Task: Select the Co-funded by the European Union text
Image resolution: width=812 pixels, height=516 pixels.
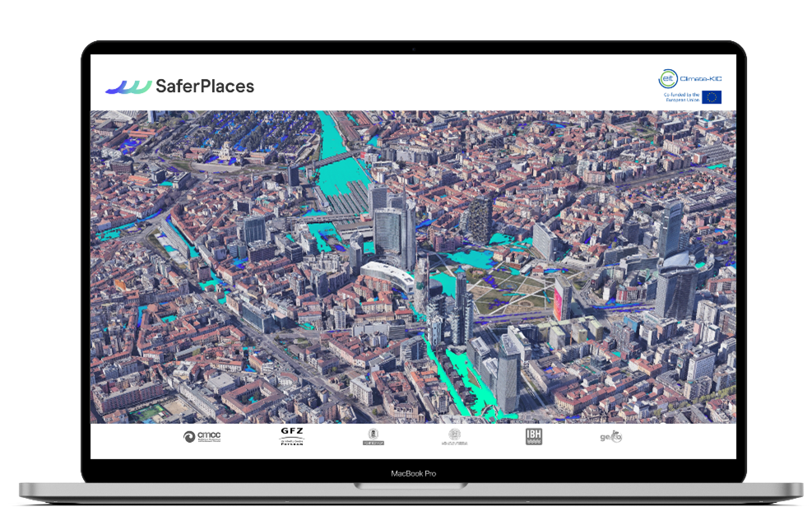Action: coord(681,97)
